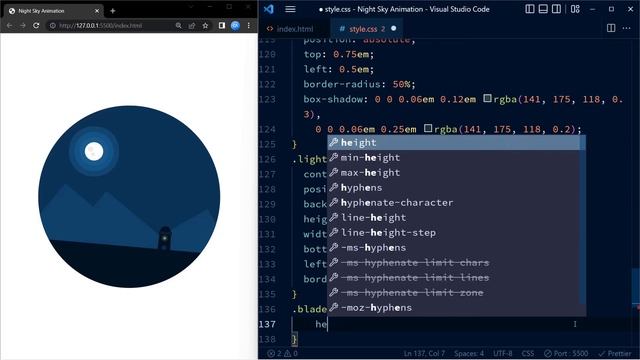The width and height of the screenshot is (640, 360).
Task: Toggle primary sidebar layout icon
Action: (x=530, y=9)
